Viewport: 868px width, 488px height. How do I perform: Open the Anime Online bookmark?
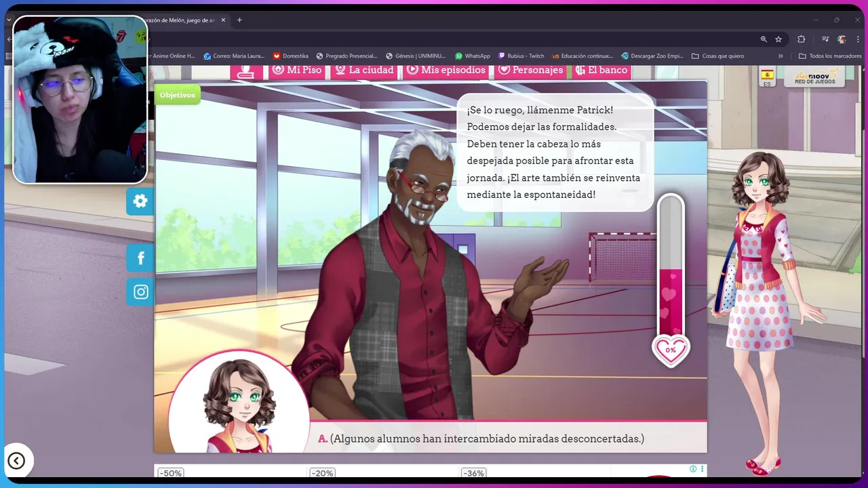pos(171,56)
